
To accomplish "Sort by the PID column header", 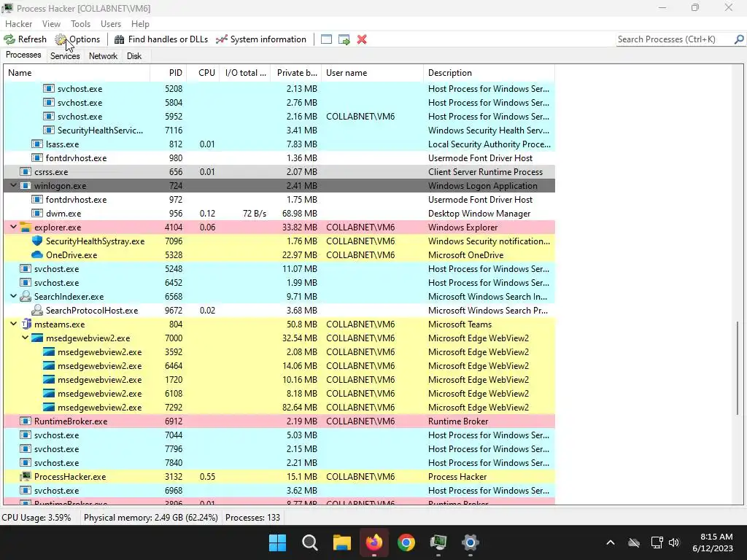I will coord(168,73).
